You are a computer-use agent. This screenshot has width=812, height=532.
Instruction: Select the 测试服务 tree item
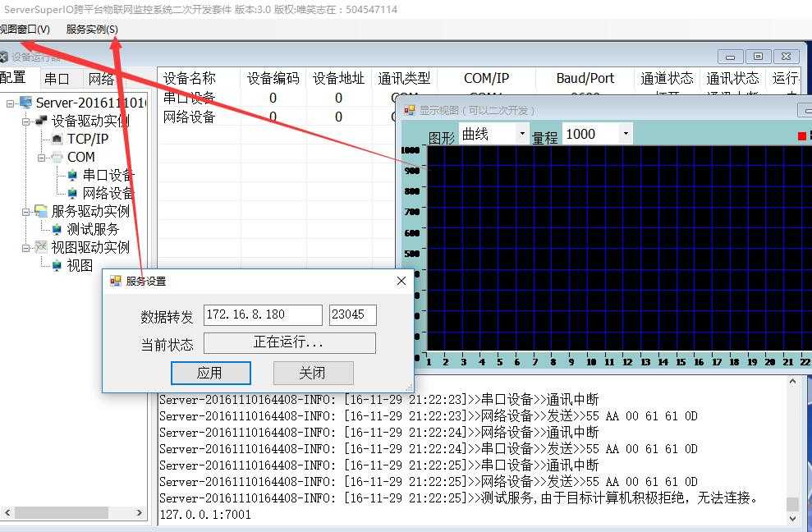(x=94, y=229)
